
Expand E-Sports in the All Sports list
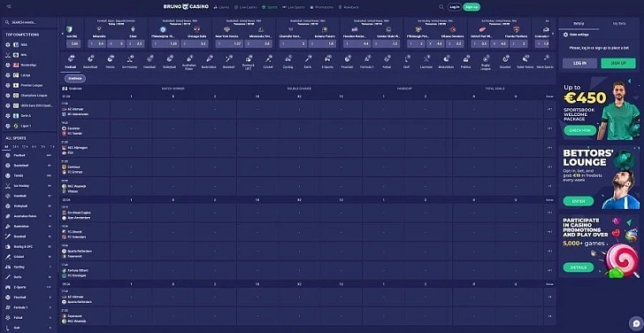(x=28, y=287)
